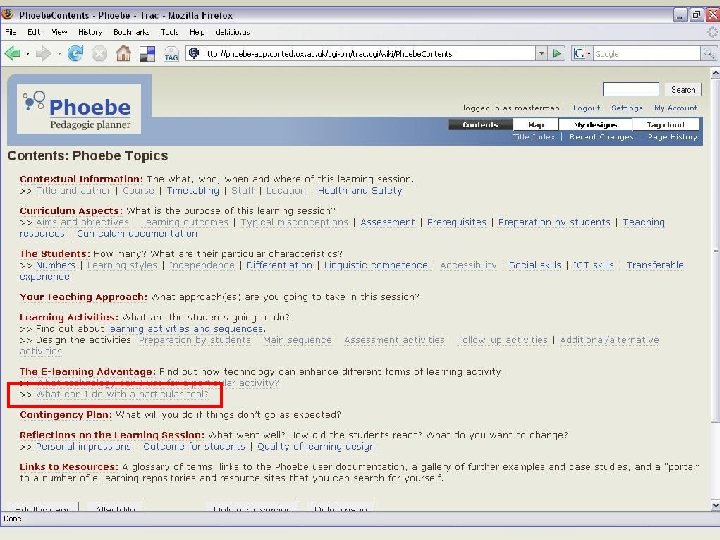This screenshot has height=540, width=720.
Task: Open the Title Index link below the tabs
Action: pos(534,137)
